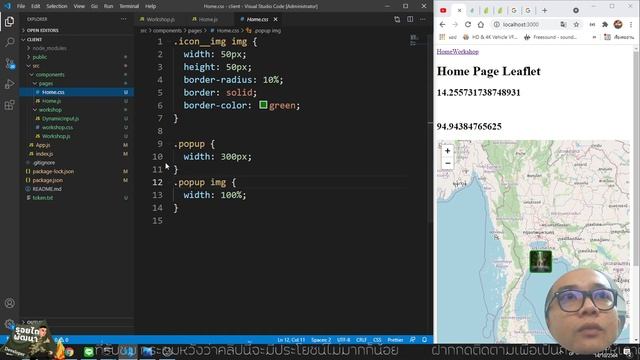Zoom out the Leaflet map
The image size is (640, 360).
click(x=448, y=163)
